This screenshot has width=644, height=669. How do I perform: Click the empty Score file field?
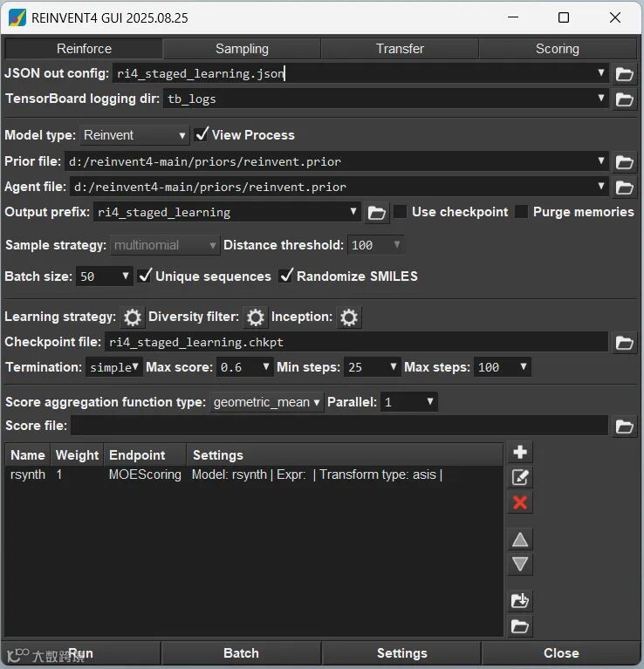point(339,426)
